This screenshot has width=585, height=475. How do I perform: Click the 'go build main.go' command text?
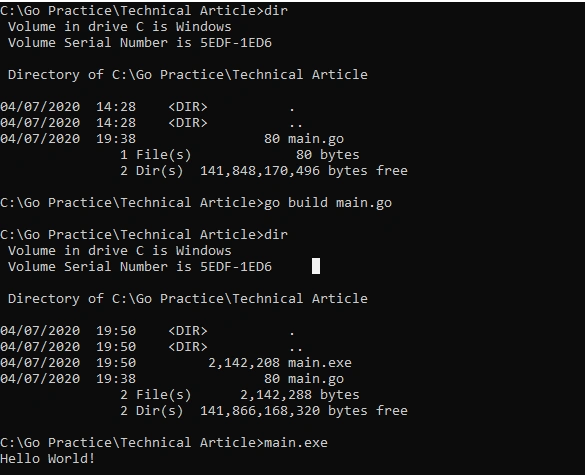click(328, 203)
